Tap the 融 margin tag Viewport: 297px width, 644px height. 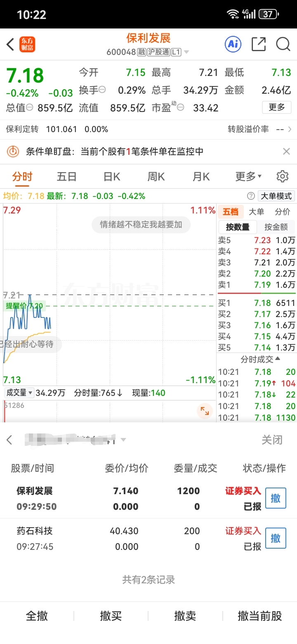point(142,52)
